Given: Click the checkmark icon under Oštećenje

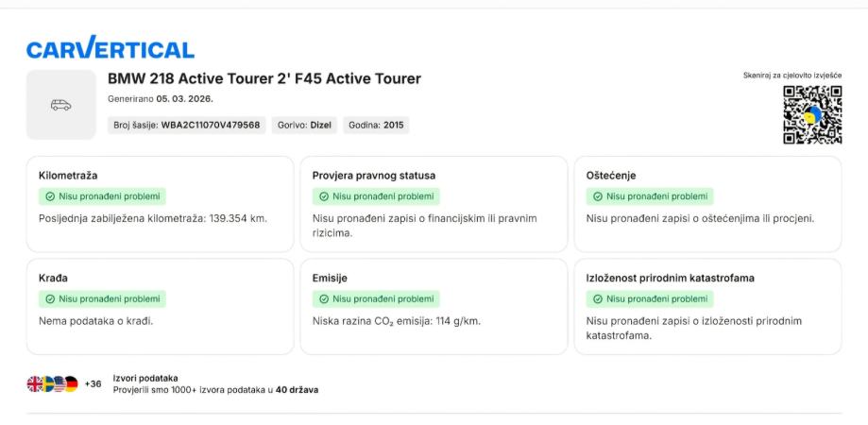Looking at the screenshot, I should click(597, 196).
